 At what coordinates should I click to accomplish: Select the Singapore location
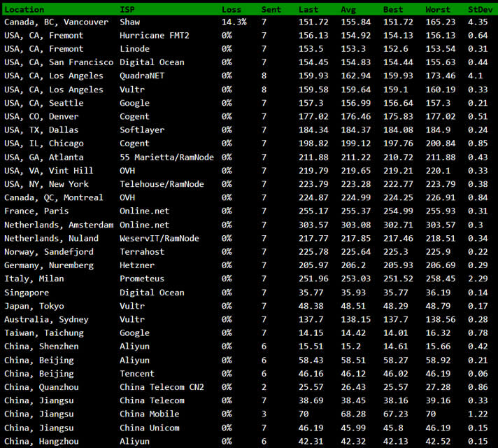tap(27, 293)
